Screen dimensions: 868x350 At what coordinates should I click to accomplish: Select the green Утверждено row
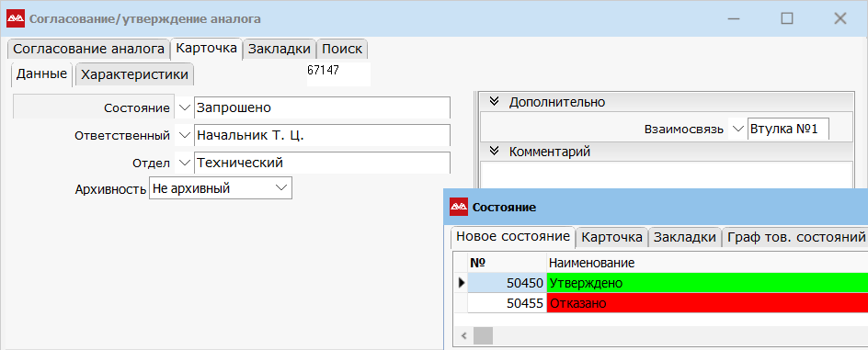coord(707,283)
